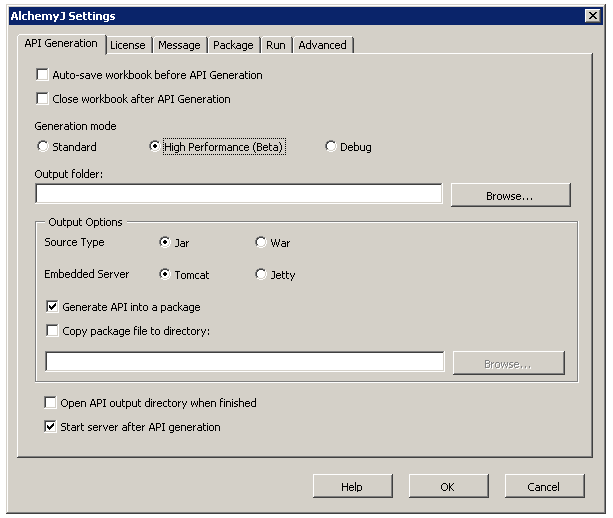Switch to the License tab
Screen dimensions: 613x518
tap(127, 45)
